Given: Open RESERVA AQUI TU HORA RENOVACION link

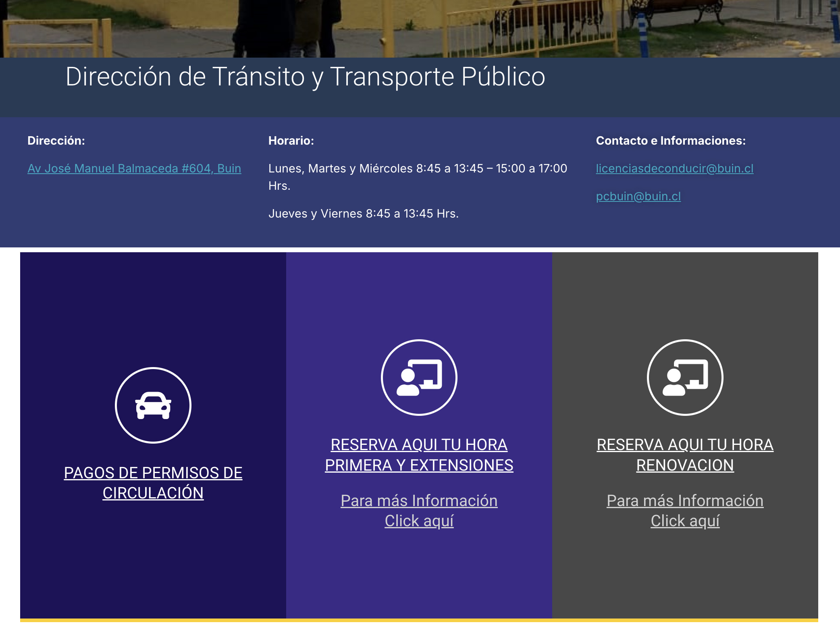Looking at the screenshot, I should [x=685, y=455].
